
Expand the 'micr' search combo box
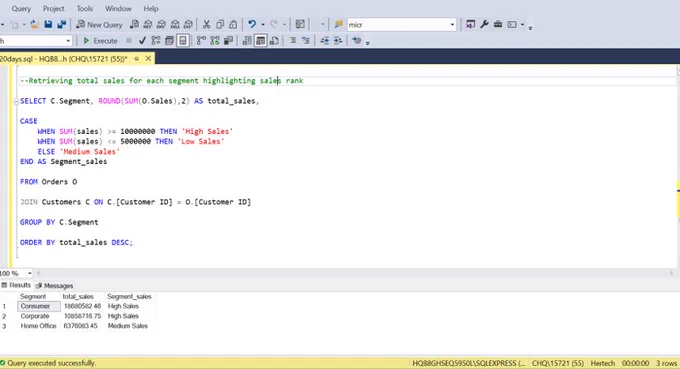452,25
